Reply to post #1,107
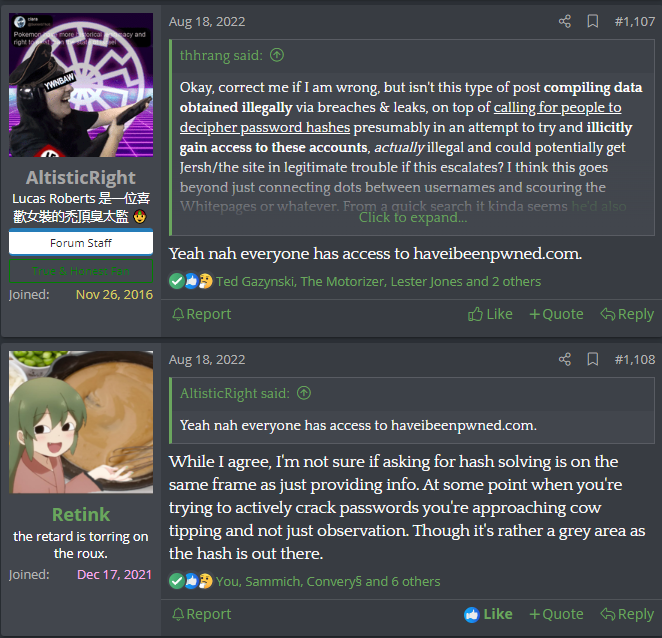Image resolution: width=662 pixels, height=638 pixels. point(627,314)
